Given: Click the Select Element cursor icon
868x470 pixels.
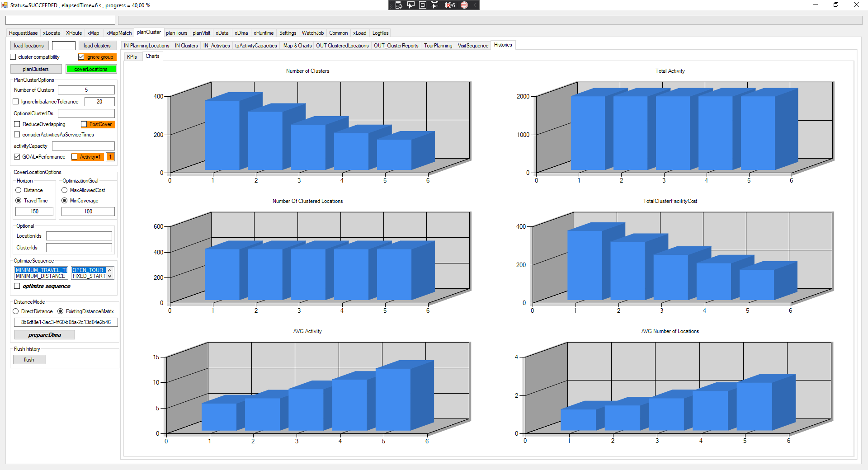Looking at the screenshot, I should (410, 5).
